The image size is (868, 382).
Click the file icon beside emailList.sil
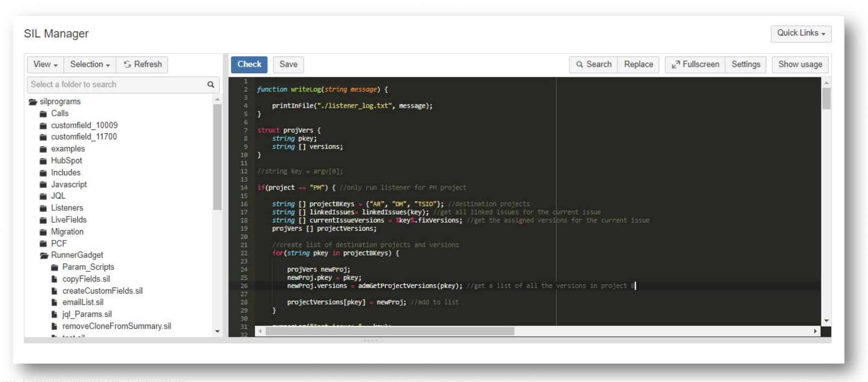pyautogui.click(x=55, y=302)
